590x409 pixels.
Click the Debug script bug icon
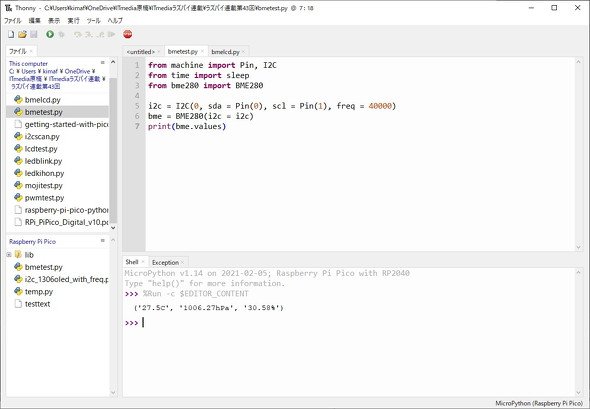(x=62, y=35)
